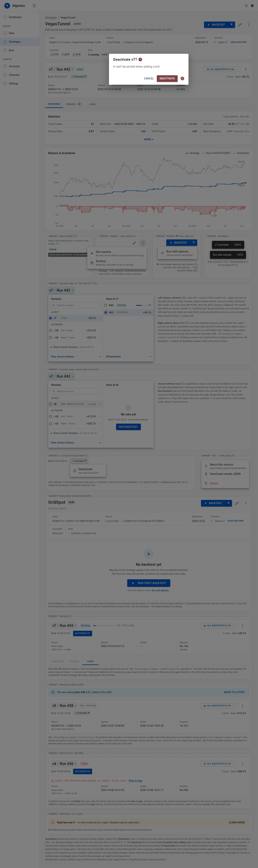258x868 pixels.
Task: Click the red trash icon beside Delete
Action: click(206, 483)
